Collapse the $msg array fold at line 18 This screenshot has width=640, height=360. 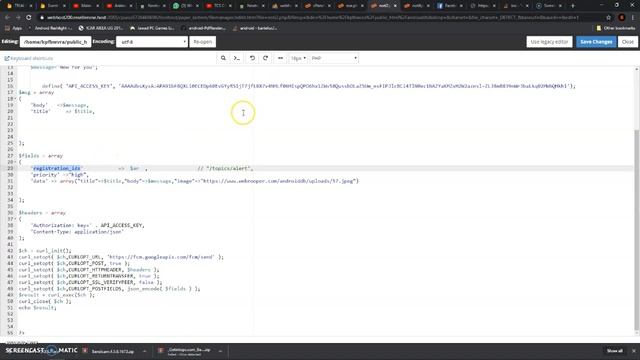pos(16,99)
